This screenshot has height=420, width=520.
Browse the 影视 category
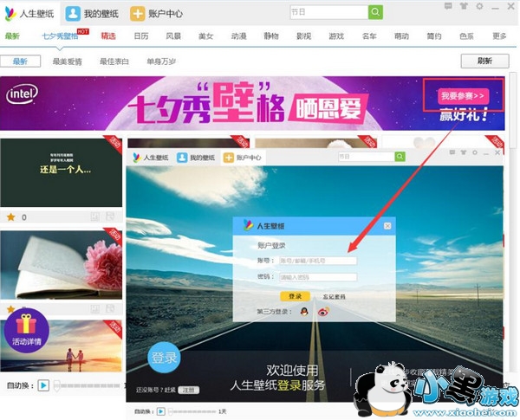click(x=303, y=36)
